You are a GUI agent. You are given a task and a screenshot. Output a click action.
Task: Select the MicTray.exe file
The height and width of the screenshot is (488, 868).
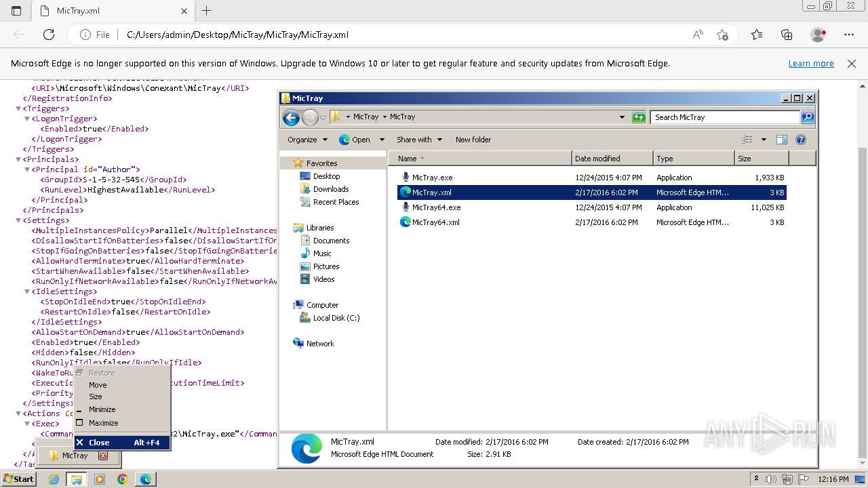coord(592,178)
